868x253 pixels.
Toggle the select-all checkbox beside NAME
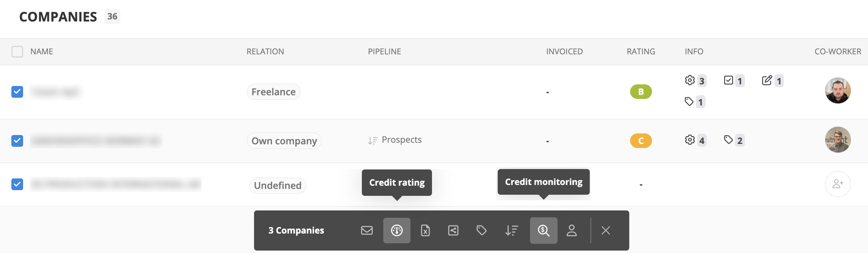(x=17, y=51)
